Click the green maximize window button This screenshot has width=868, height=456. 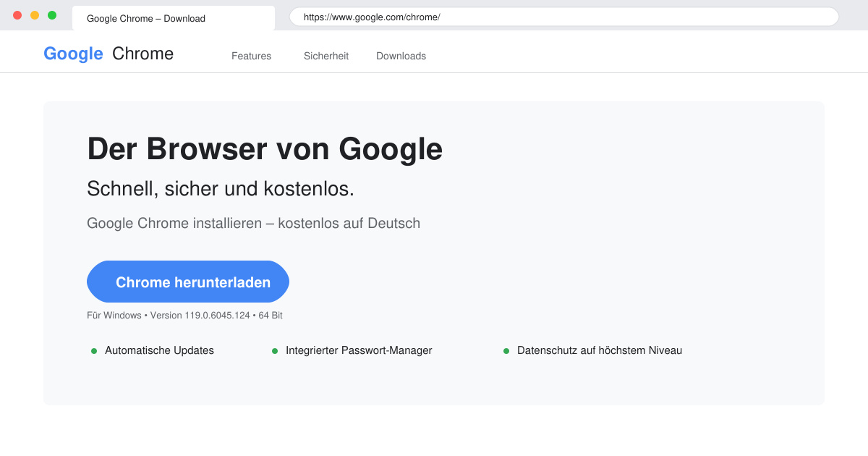click(x=52, y=15)
